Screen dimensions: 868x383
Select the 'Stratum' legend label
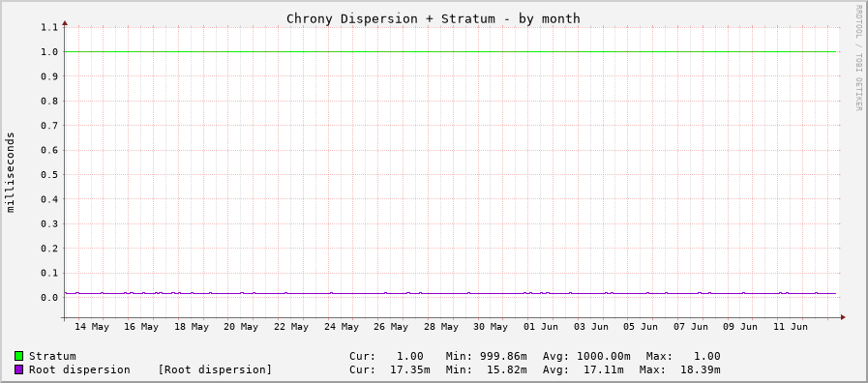tap(52, 356)
